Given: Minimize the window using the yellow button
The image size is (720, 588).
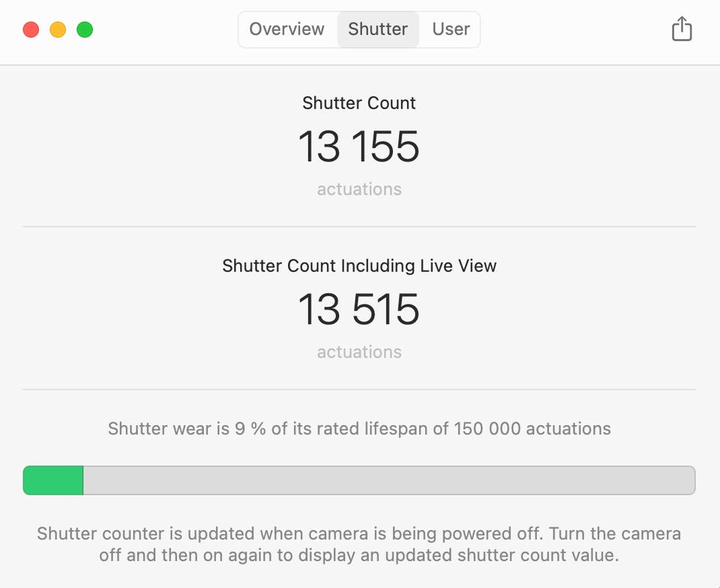Looking at the screenshot, I should click(58, 30).
